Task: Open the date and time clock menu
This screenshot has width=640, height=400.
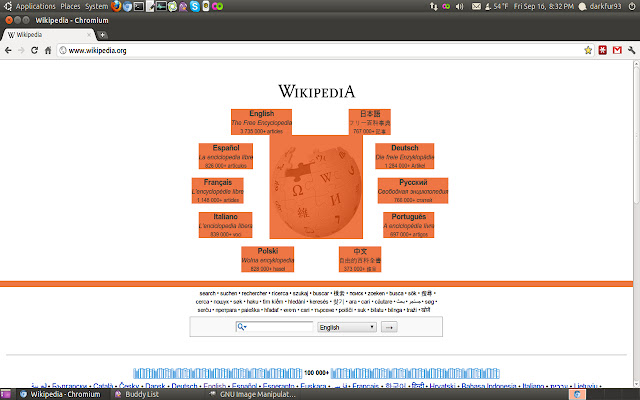Action: 543,6
